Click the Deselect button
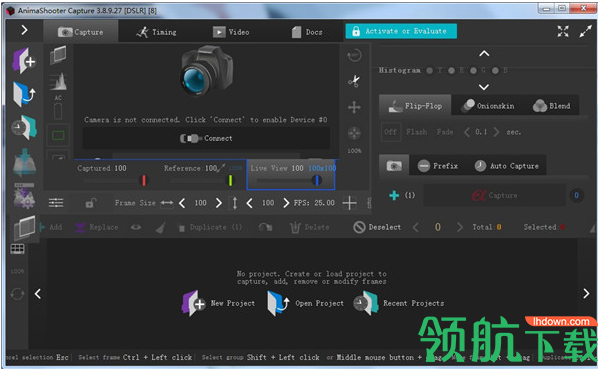 coord(377,227)
